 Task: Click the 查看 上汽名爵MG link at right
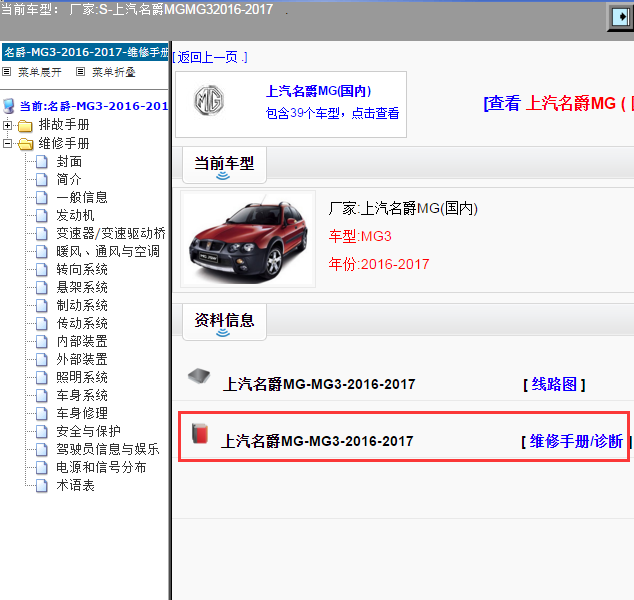click(558, 104)
